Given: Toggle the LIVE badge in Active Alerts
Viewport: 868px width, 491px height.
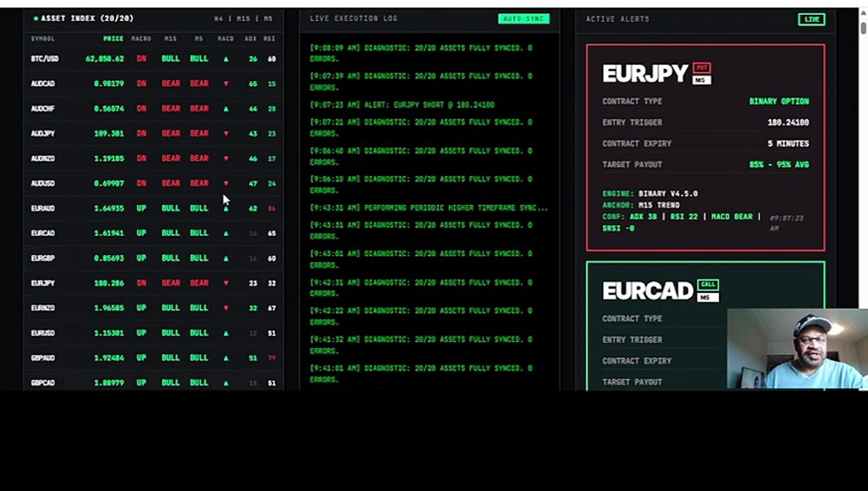Looking at the screenshot, I should click(811, 19).
